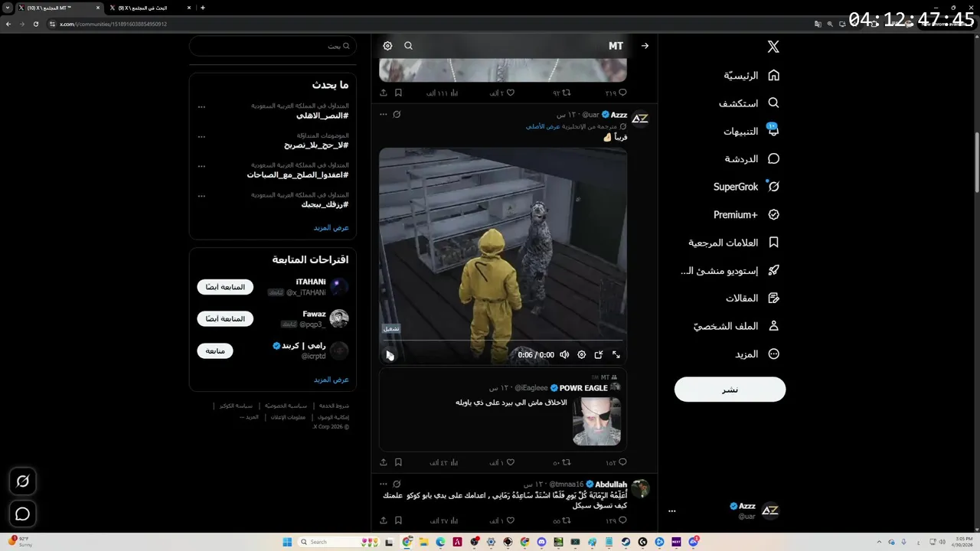Open new browser tab plus button
The image size is (980, 551).
point(202,8)
